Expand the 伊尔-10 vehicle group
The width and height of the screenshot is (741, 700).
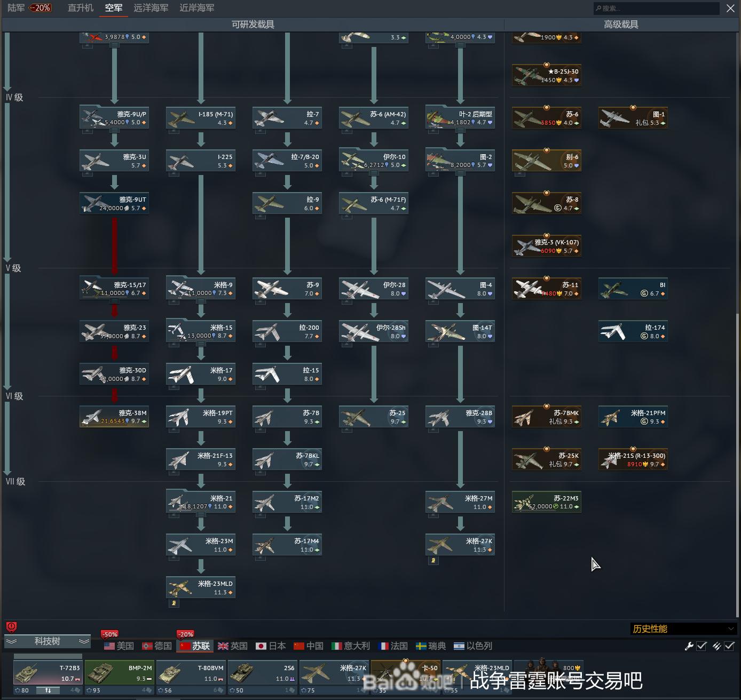374,173
